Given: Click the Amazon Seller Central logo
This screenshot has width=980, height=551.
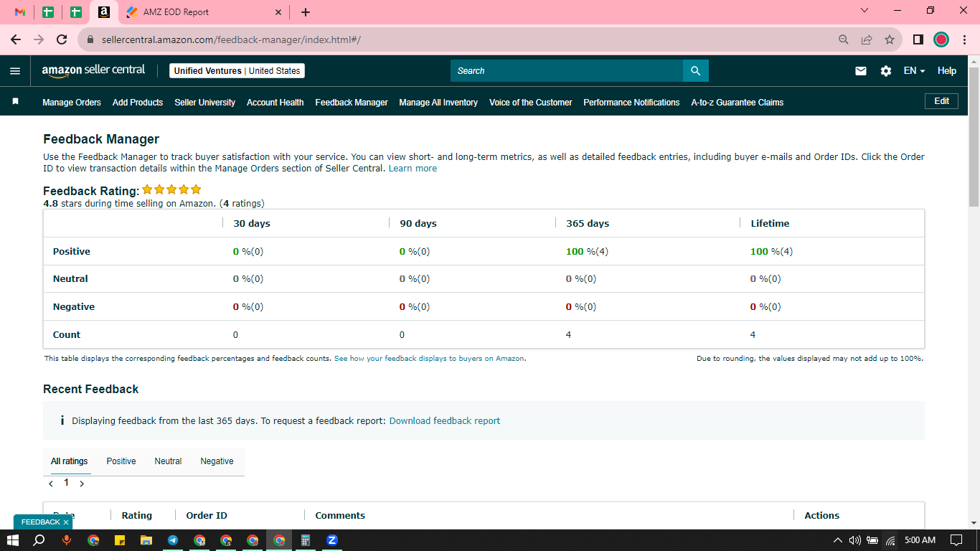Looking at the screenshot, I should click(x=93, y=70).
